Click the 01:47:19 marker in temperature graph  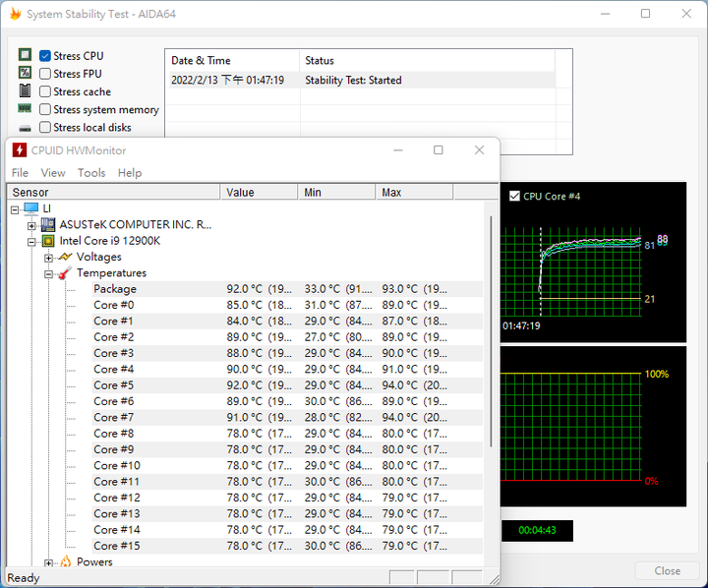coord(521,325)
